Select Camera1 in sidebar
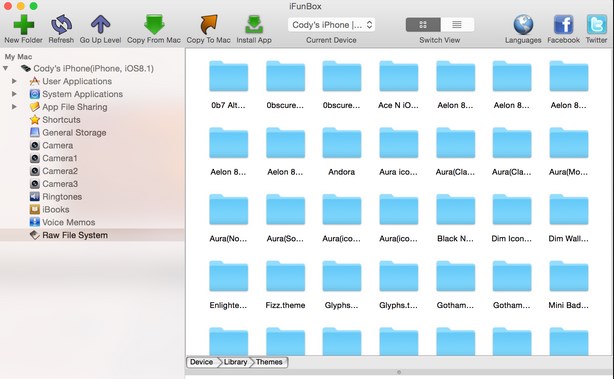Viewport: 614px width, 379px height. pos(60,158)
